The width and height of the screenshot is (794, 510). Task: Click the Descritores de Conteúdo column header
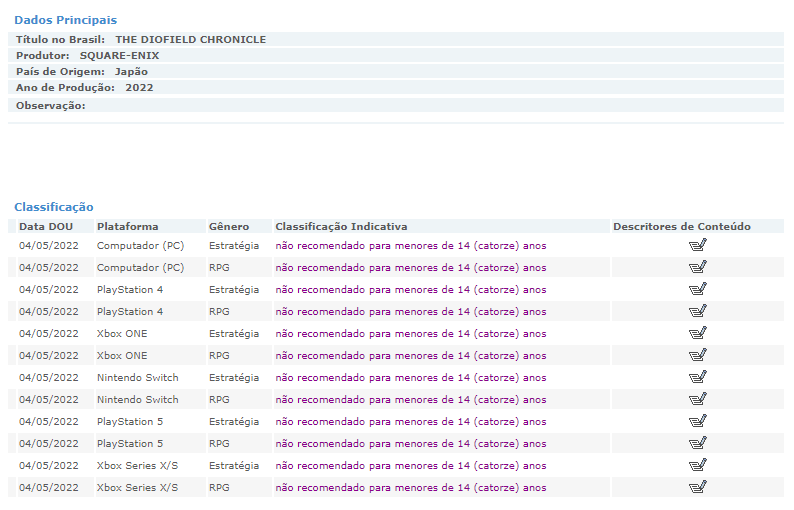click(682, 227)
